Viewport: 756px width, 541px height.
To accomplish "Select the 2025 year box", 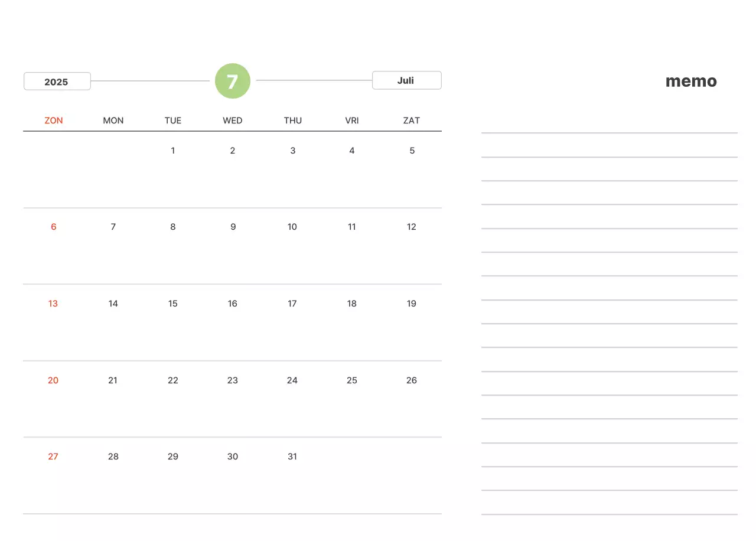I will point(57,82).
